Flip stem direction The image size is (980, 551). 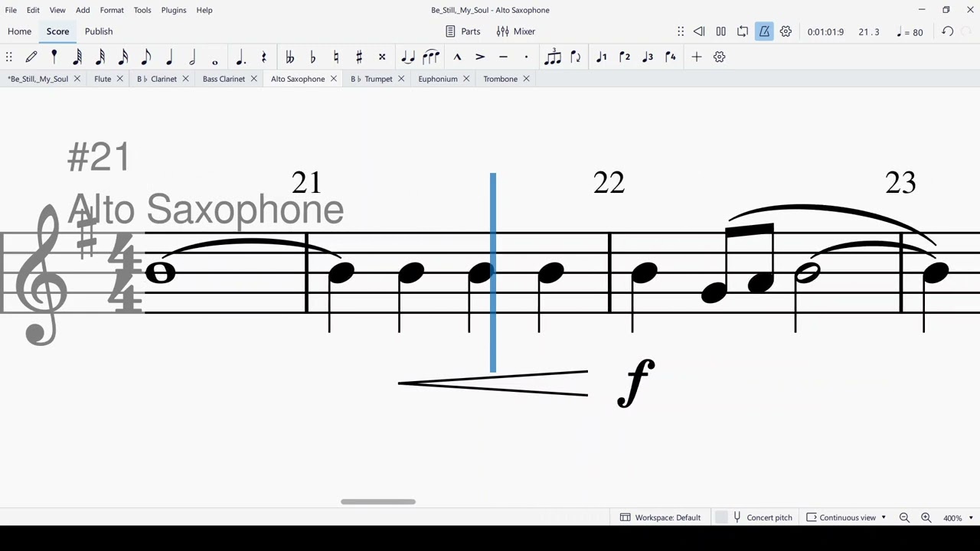pyautogui.click(x=576, y=57)
